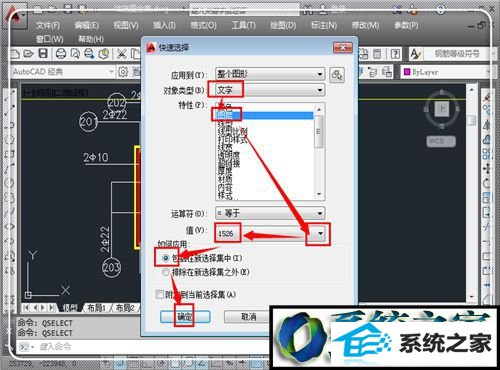Select the 样式 property at the list bottom

coord(225,196)
